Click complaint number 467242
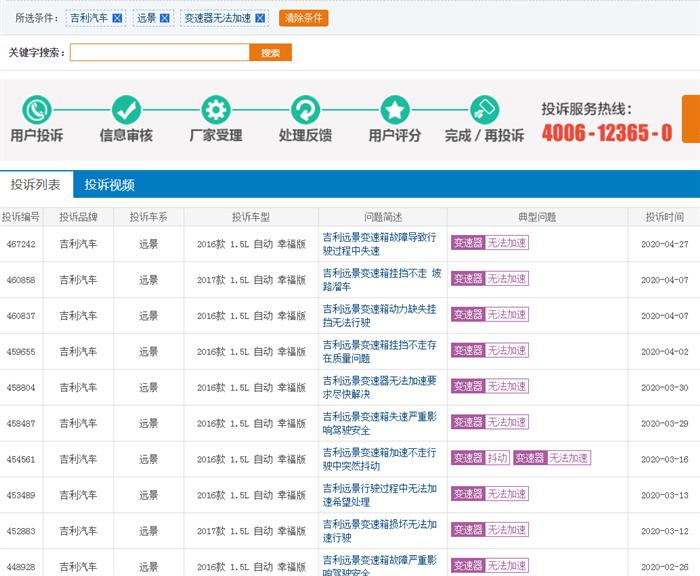 pyautogui.click(x=21, y=244)
